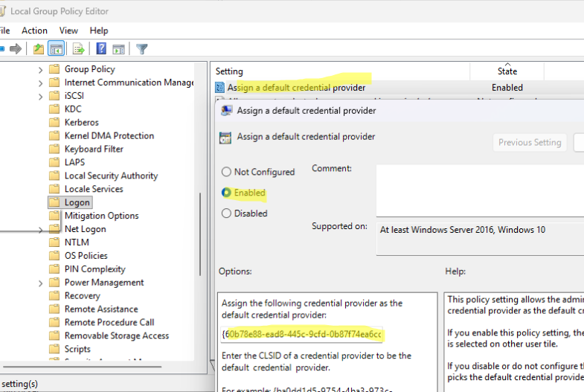
Task: Sort the list by the State column header
Action: tap(507, 71)
